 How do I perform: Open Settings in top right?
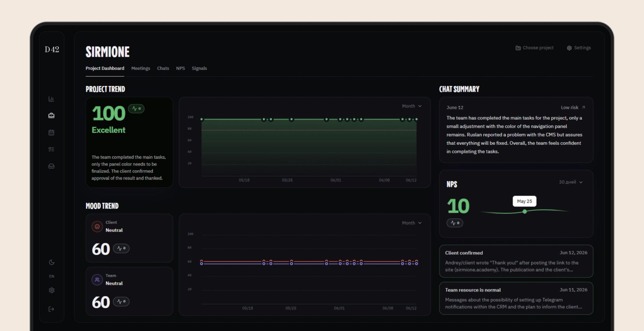579,48
